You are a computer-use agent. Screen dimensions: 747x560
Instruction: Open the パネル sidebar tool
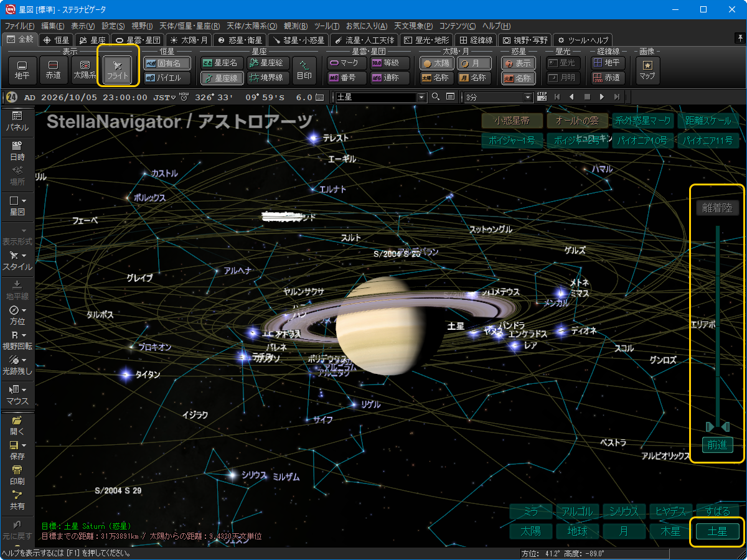click(x=17, y=121)
